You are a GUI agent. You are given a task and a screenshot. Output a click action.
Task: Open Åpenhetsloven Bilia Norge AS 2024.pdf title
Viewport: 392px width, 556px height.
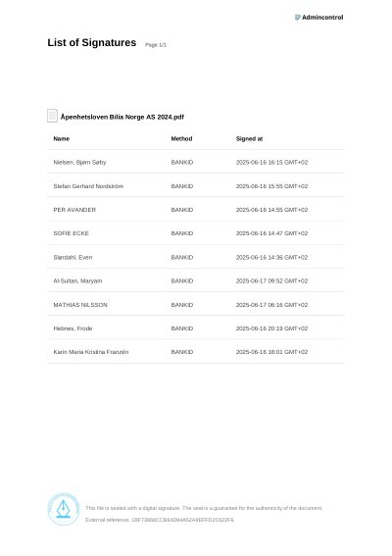point(122,117)
